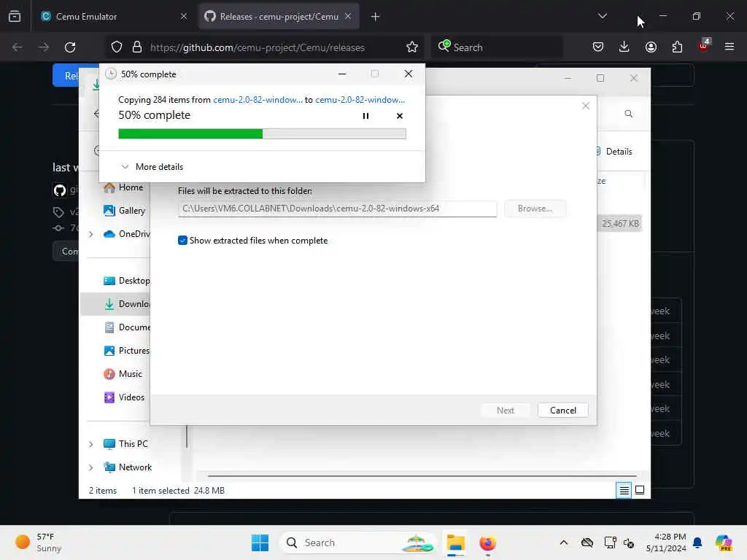List all tabs dropdown arrow
This screenshot has height=560, width=747.
click(602, 16)
